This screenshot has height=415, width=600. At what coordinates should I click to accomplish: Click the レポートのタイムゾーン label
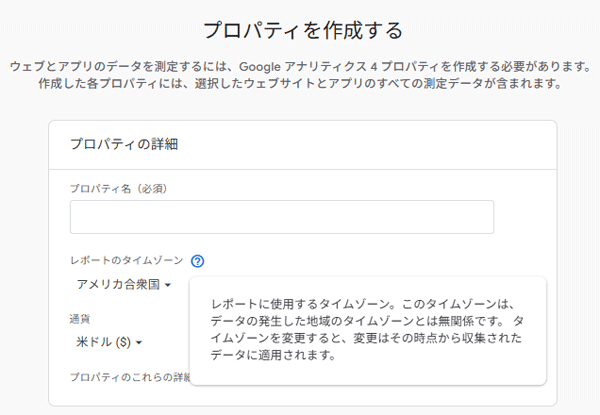(x=126, y=261)
